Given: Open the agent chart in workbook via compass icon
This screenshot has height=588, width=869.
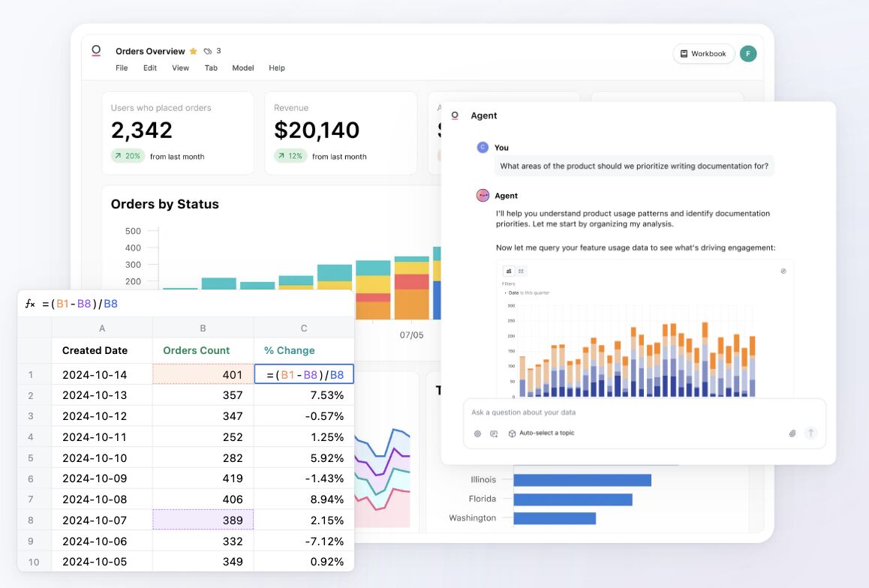Looking at the screenshot, I should tap(783, 271).
